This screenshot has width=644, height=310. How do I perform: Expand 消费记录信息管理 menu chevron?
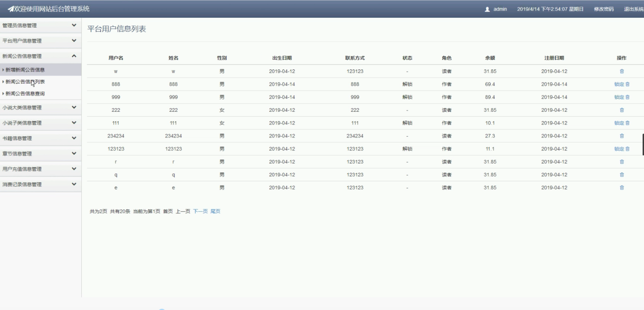coord(74,184)
